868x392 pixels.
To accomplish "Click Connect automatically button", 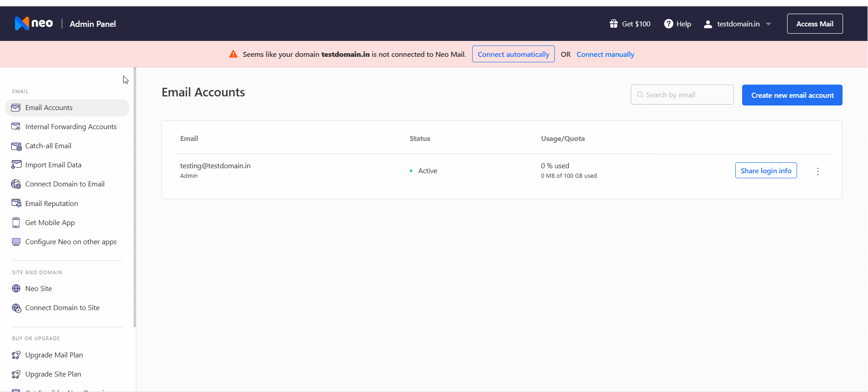I will click(x=514, y=54).
